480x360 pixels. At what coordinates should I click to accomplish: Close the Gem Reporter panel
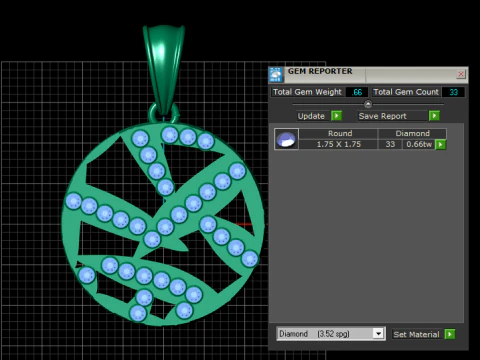pyautogui.click(x=461, y=74)
